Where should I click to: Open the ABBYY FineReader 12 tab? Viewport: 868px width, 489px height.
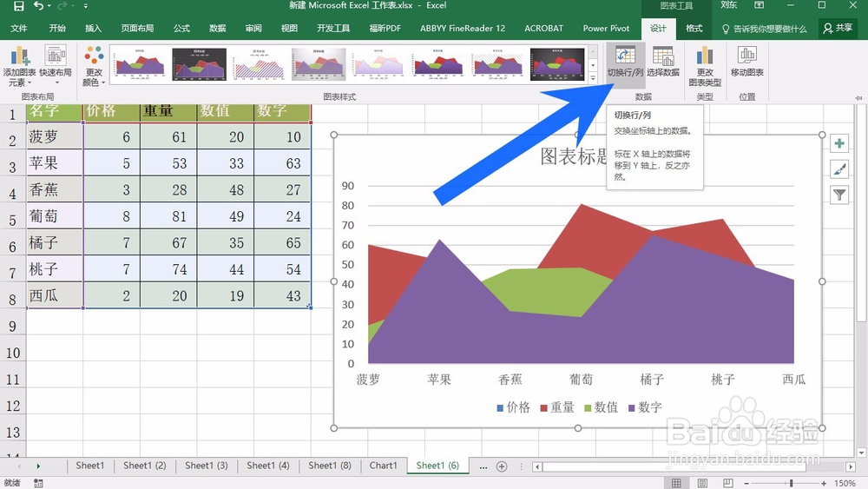(x=463, y=29)
